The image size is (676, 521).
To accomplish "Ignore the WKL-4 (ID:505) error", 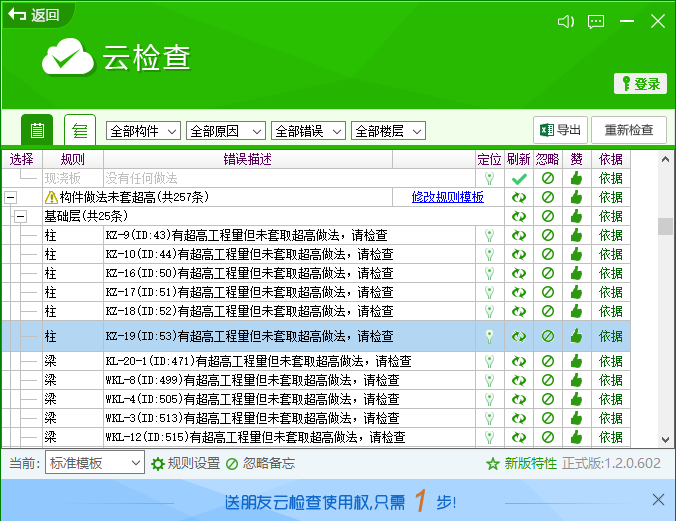I will point(548,399).
